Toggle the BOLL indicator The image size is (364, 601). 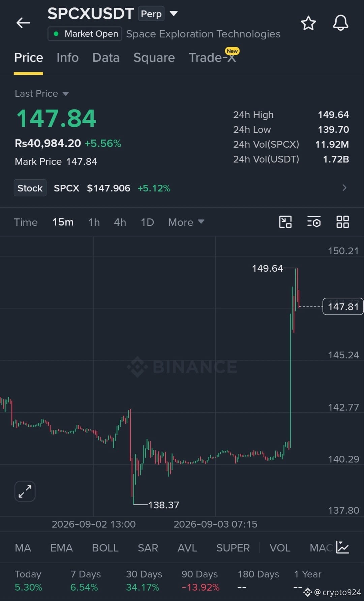[105, 548]
